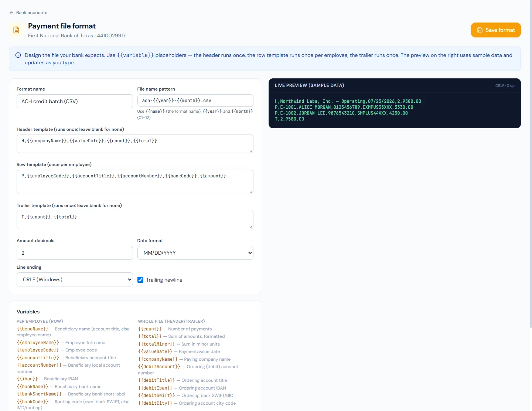Click the JORDAN LEE preview row
This screenshot has height=411, width=532.
341,113
